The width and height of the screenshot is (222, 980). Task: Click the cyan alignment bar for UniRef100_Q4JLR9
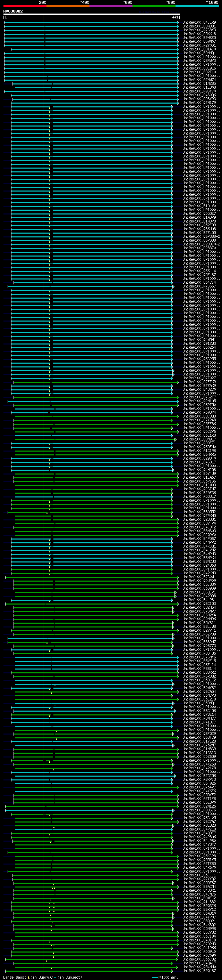(92, 23)
